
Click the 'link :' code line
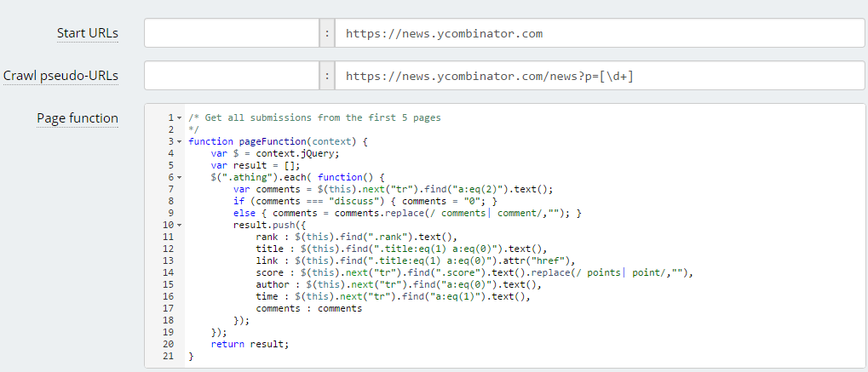coord(415,260)
